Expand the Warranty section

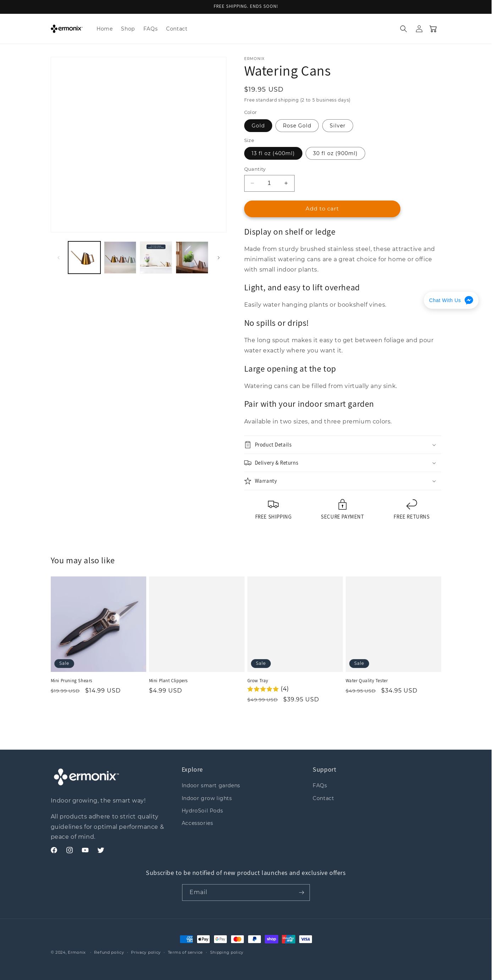(343, 482)
